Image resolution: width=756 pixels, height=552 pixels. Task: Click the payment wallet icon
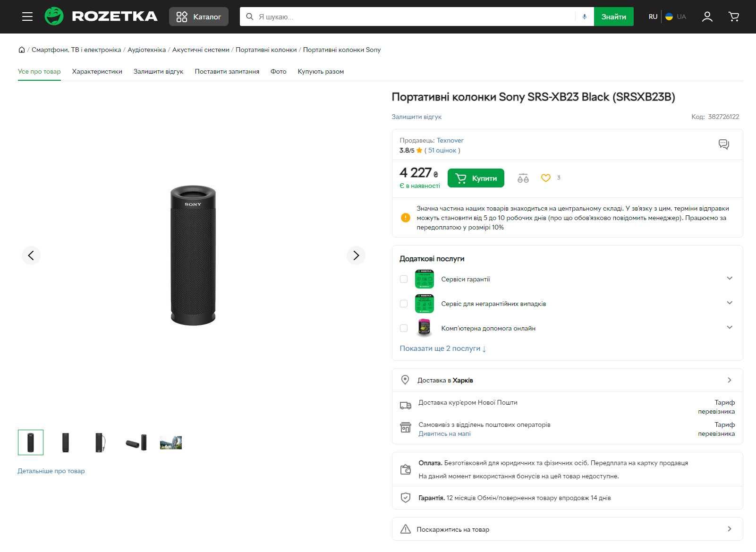tap(406, 469)
